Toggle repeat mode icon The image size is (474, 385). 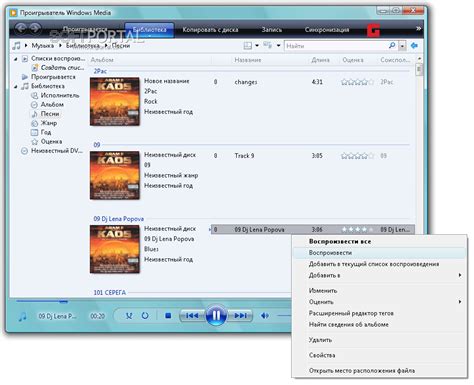point(145,315)
